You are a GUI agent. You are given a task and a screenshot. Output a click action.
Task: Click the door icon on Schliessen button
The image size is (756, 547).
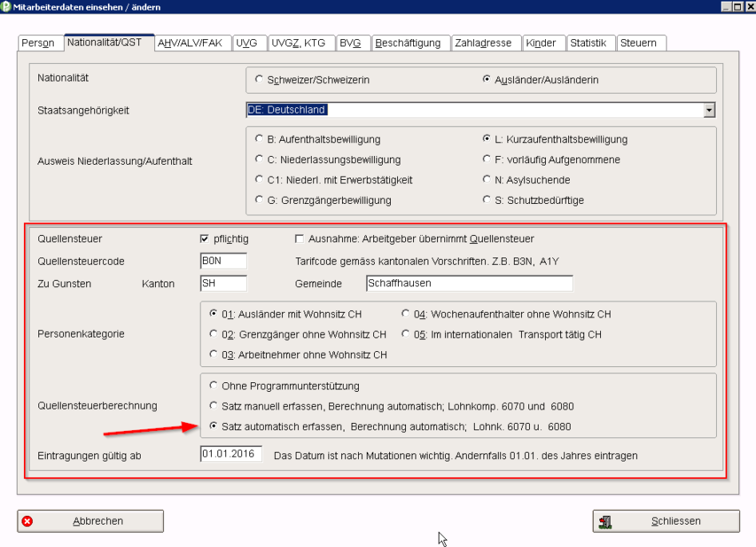(x=607, y=521)
